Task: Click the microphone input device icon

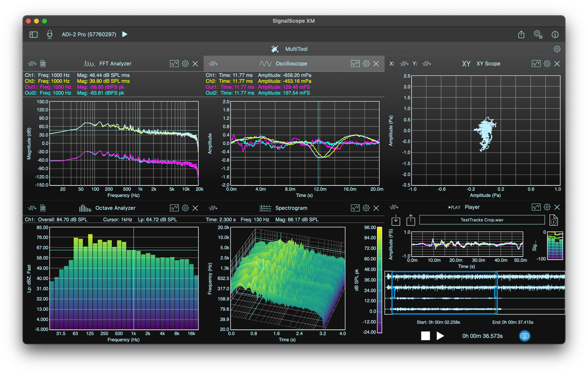Action: [50, 35]
